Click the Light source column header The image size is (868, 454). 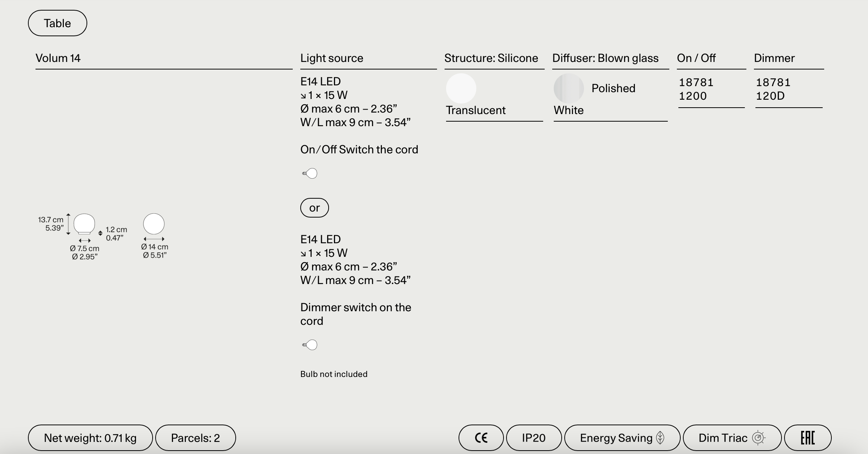[332, 58]
